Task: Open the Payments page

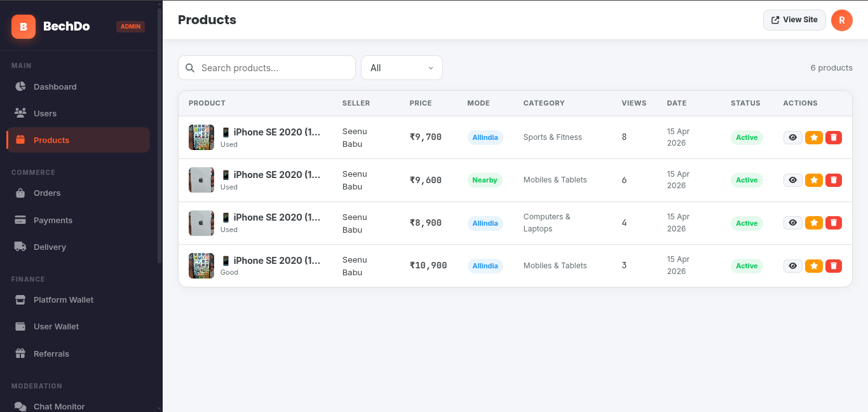Action: coord(78,220)
